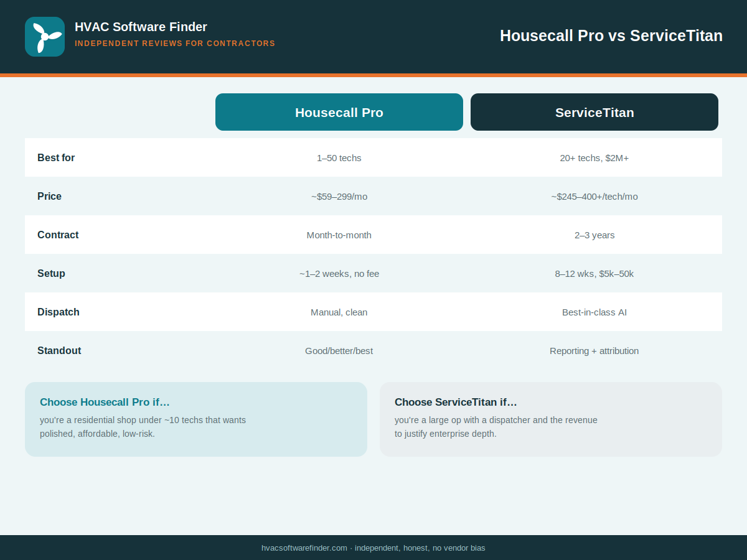Click the large op with a dispatcher description
This screenshot has width=747, height=560.
[496, 427]
